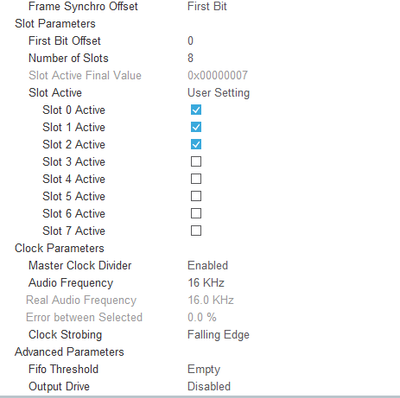This screenshot has height=398, width=400.
Task: Tick the Slot 5 Active checkbox
Action: pos(196,196)
